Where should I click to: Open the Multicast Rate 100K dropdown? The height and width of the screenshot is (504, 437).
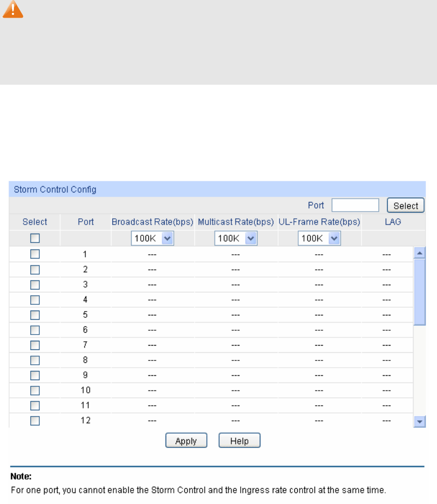point(236,238)
